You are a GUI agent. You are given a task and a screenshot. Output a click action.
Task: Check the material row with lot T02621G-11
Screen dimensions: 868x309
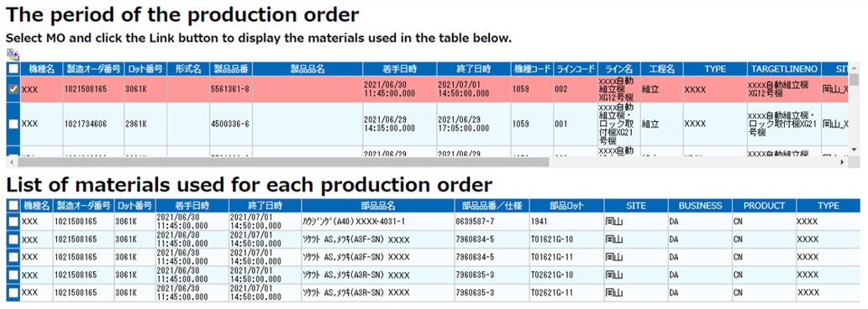pyautogui.click(x=13, y=292)
